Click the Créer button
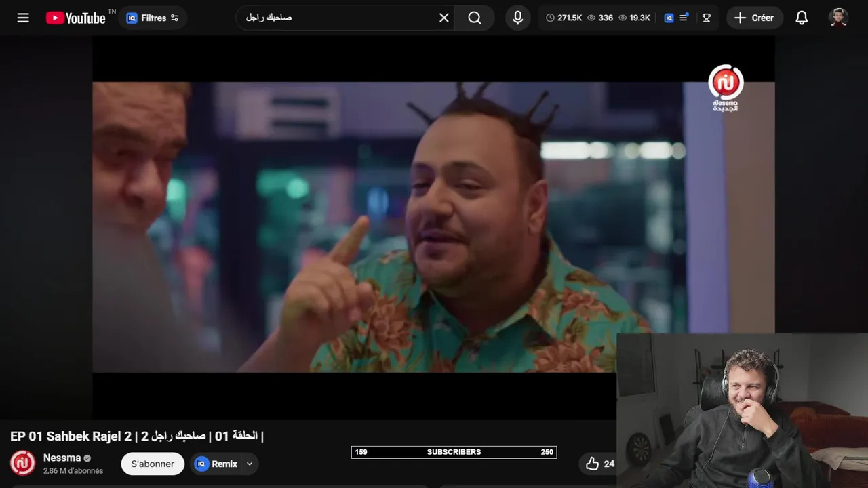The image size is (868, 488). [x=754, y=18]
